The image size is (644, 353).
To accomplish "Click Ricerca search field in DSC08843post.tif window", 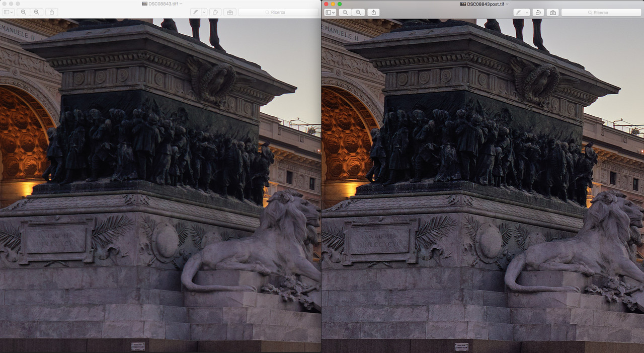I will point(601,12).
